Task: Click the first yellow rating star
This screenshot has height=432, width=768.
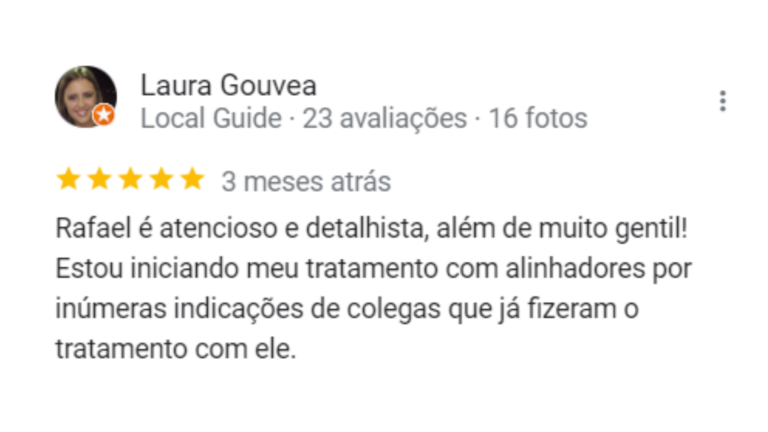Action: 69,179
